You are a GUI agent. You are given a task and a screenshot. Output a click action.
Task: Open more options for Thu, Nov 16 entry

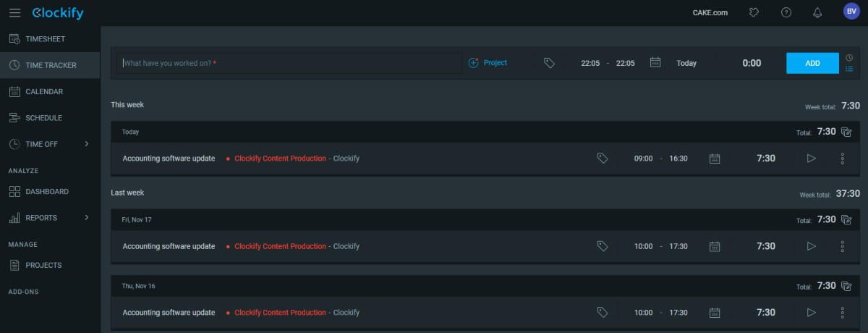click(843, 313)
